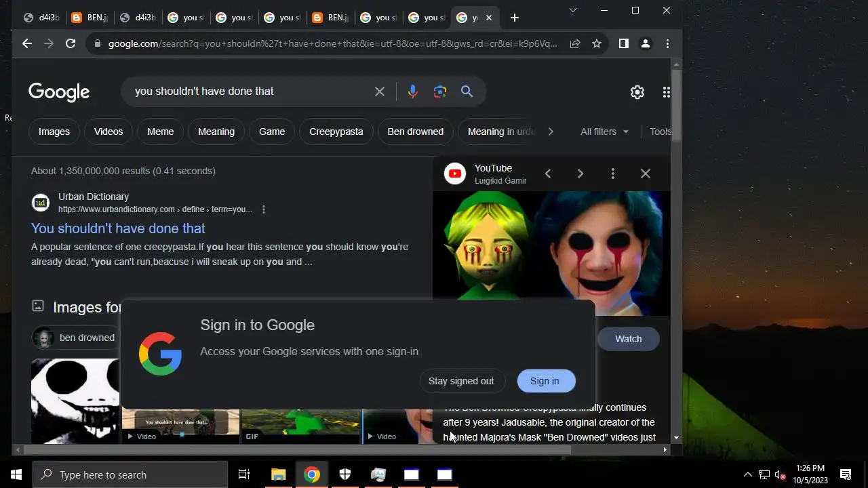
Task: Show next video in YouTube panel
Action: (580, 174)
